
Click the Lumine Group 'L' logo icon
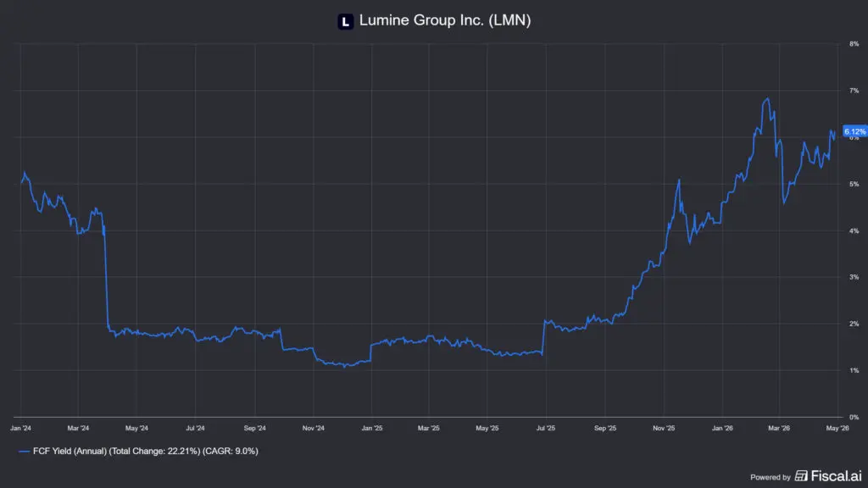point(346,21)
